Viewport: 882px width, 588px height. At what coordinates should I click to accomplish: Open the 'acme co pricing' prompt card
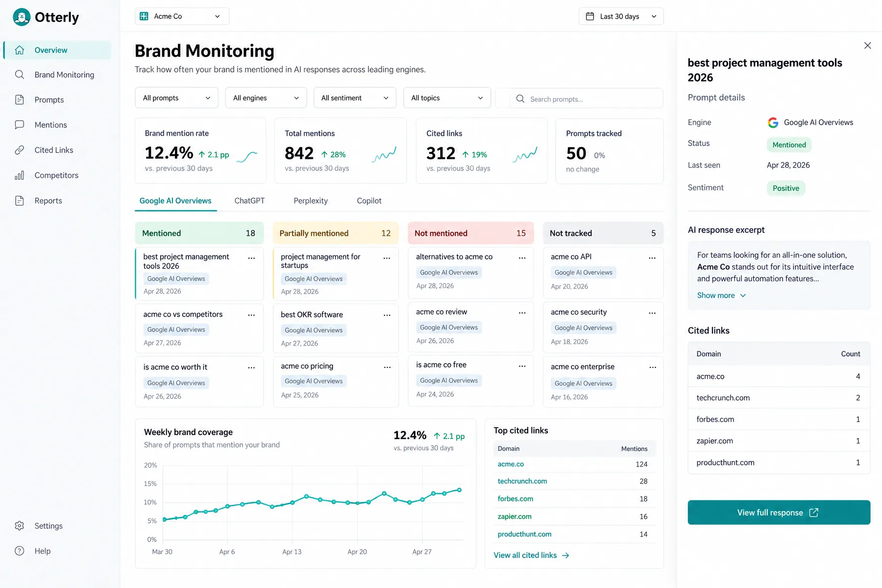tap(336, 381)
